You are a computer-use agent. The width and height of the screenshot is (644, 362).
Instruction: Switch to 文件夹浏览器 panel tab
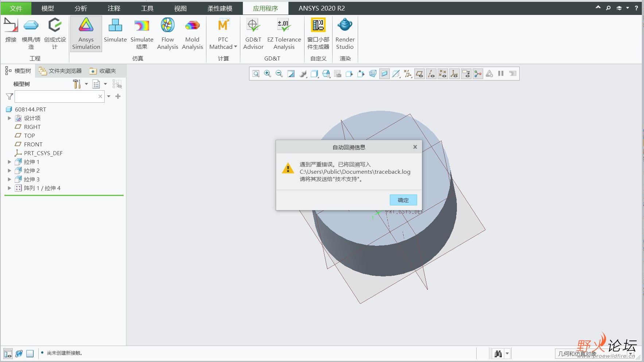pyautogui.click(x=61, y=71)
